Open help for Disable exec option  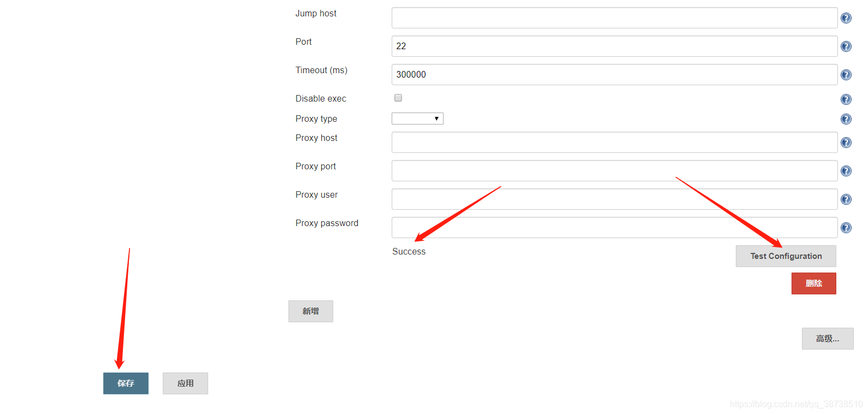[846, 99]
